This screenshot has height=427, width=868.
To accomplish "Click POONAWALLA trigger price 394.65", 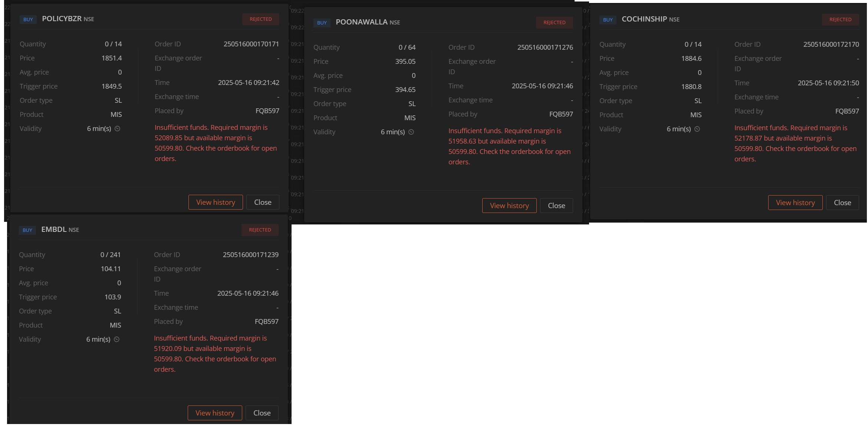I will click(x=405, y=90).
